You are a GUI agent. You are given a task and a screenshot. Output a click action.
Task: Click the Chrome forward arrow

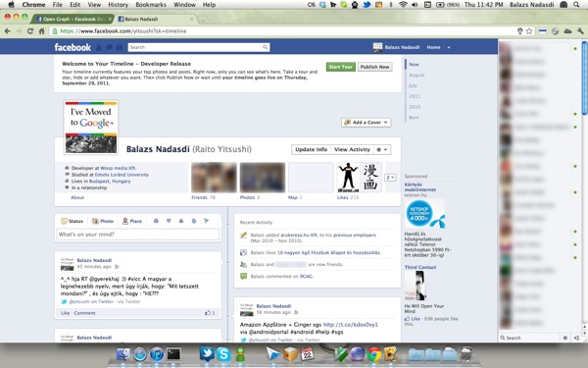(x=19, y=31)
